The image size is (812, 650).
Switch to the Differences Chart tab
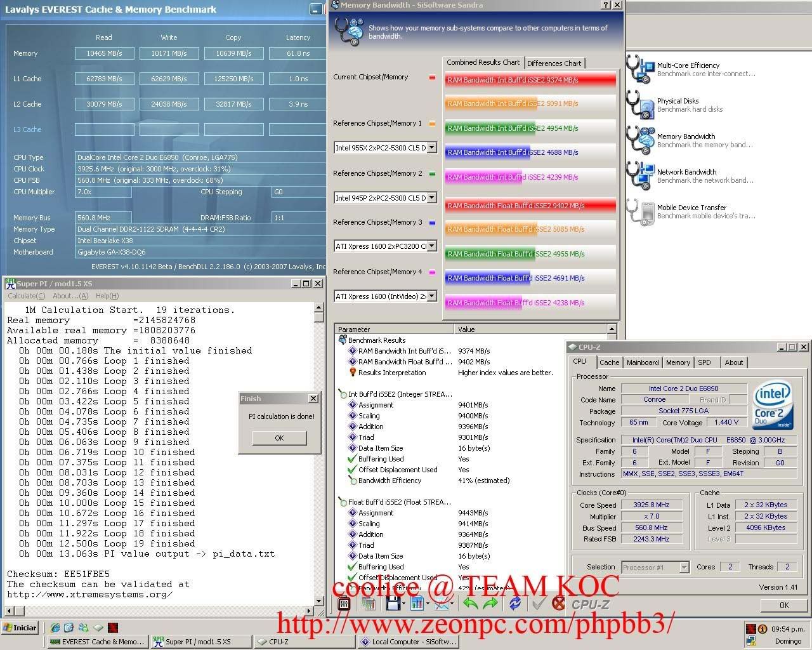[x=554, y=63]
